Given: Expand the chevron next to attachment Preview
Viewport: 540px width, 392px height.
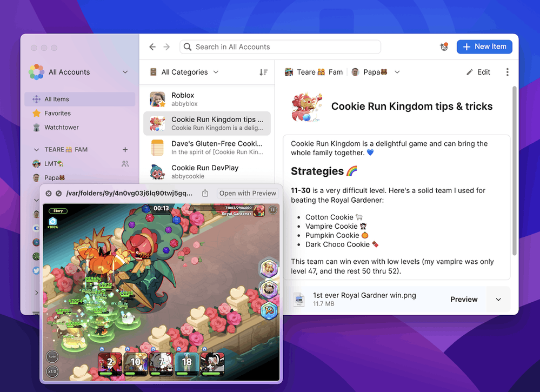Looking at the screenshot, I should 498,299.
